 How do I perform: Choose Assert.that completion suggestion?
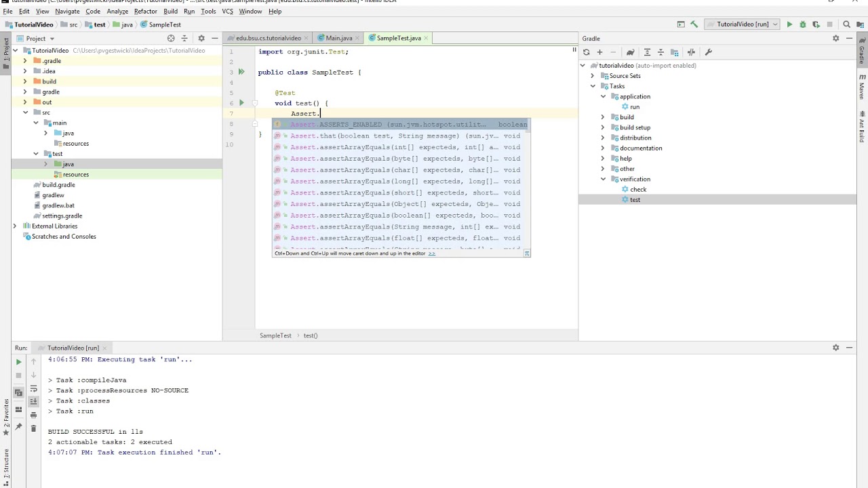pyautogui.click(x=400, y=136)
